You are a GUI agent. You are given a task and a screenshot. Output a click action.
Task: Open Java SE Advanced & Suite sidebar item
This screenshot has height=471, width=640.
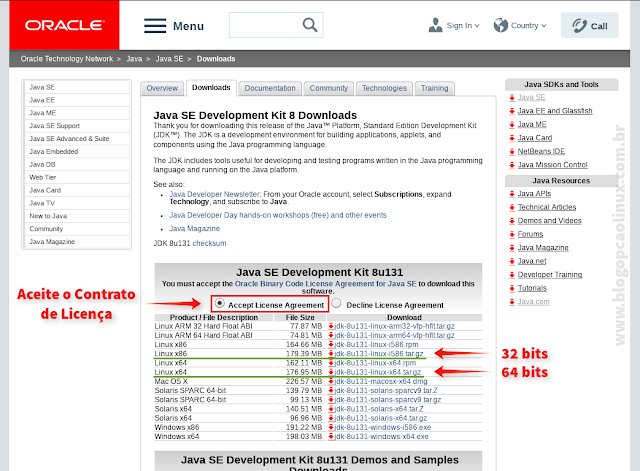point(77,139)
